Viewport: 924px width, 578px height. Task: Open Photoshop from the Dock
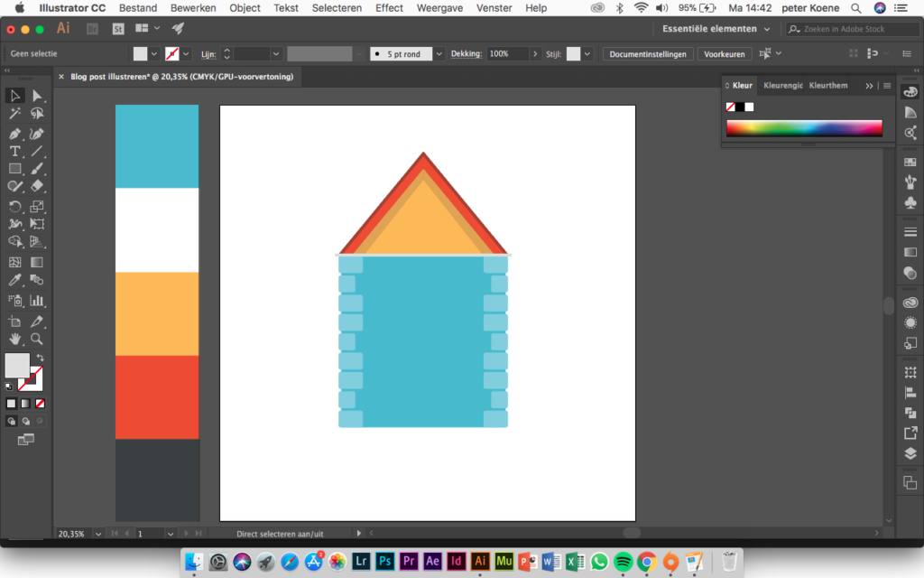[384, 562]
